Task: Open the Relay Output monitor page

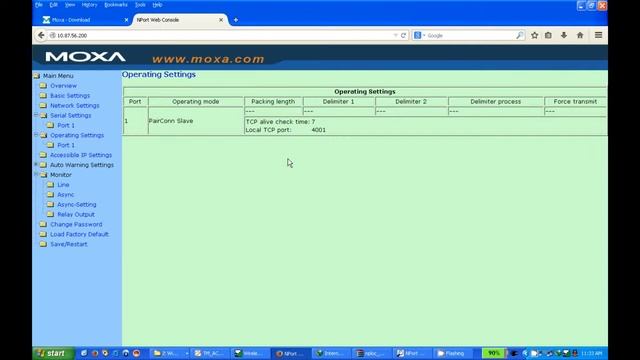Action: click(x=76, y=214)
